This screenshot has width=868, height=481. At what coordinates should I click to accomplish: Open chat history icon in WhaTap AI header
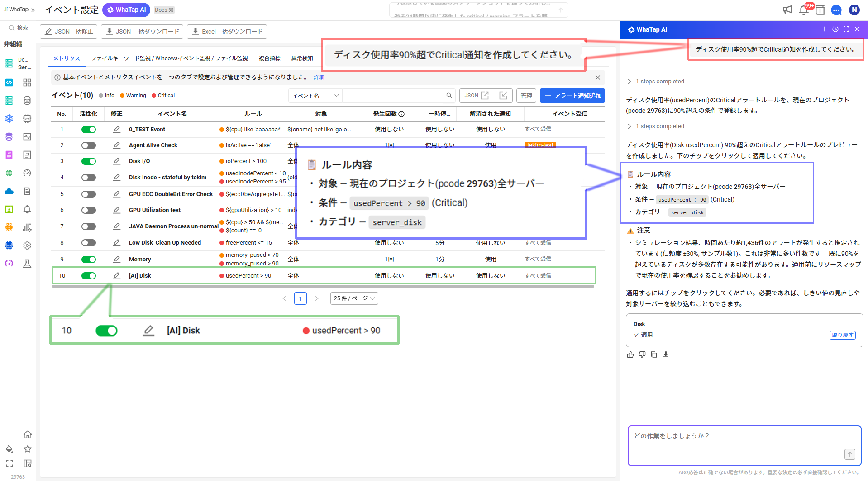point(835,29)
